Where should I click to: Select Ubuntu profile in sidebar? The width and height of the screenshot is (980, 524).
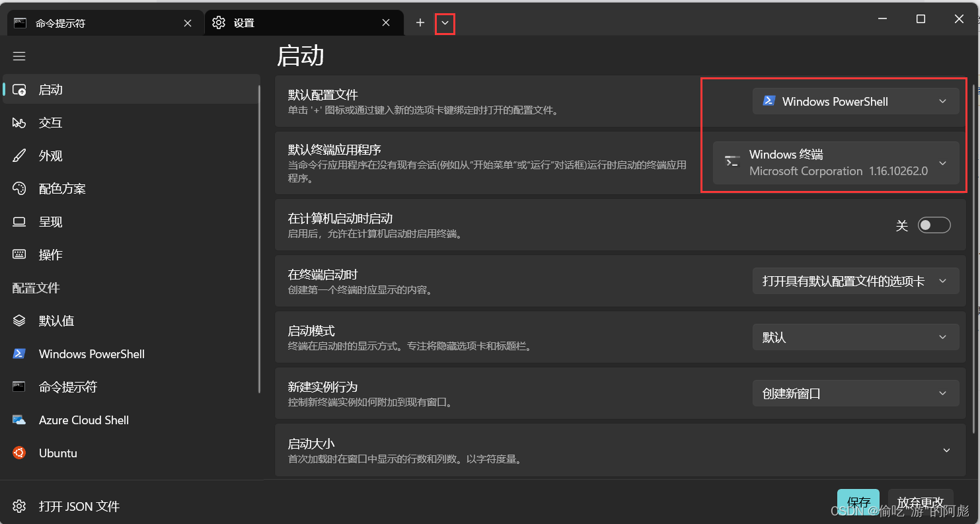tap(131, 453)
